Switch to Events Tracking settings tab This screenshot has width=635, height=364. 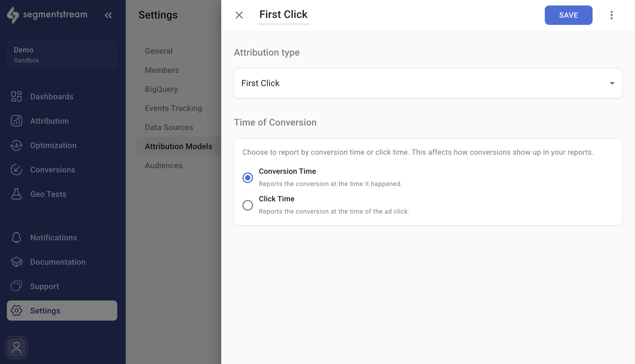click(173, 108)
